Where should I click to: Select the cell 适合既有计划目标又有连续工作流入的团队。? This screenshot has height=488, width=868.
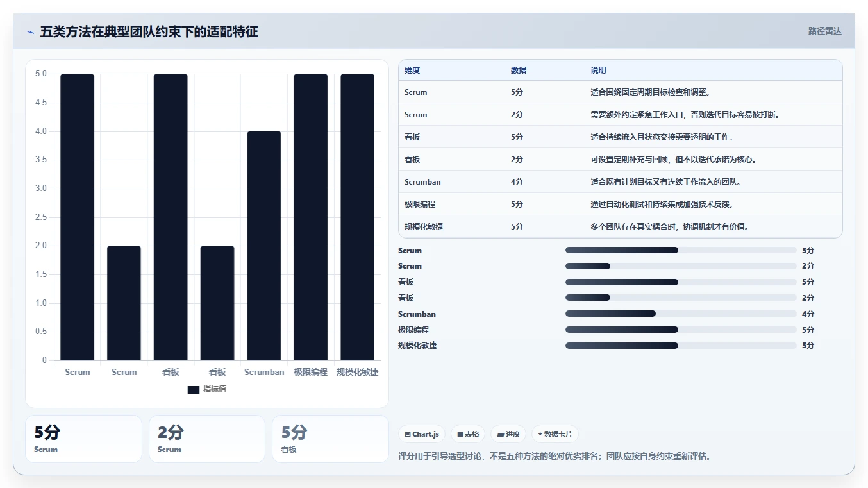[665, 182]
